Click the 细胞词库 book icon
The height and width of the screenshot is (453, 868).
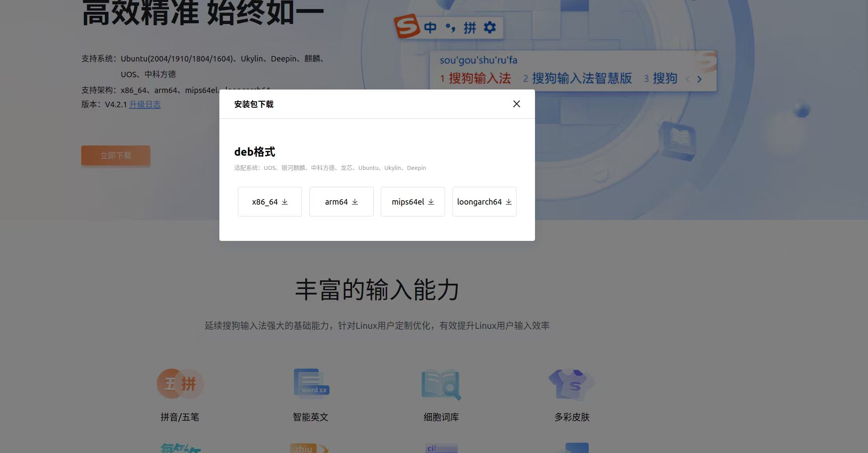[x=441, y=384]
